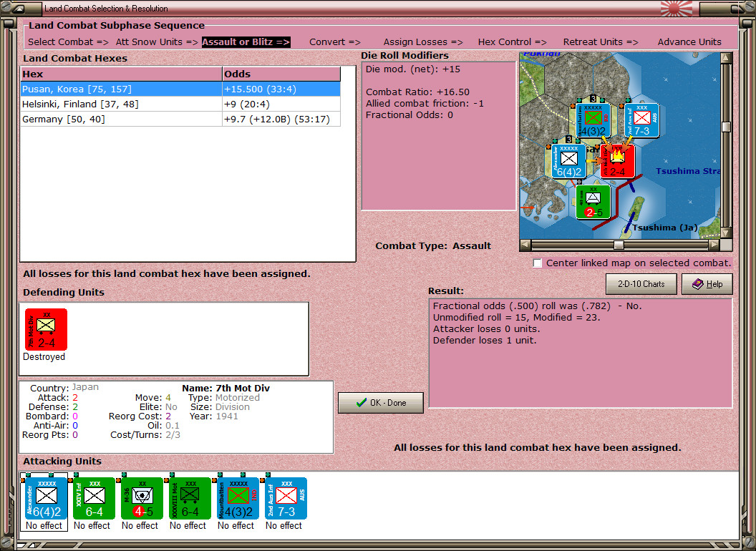
Task: Click the Retreat Units subphase step
Action: tap(601, 42)
